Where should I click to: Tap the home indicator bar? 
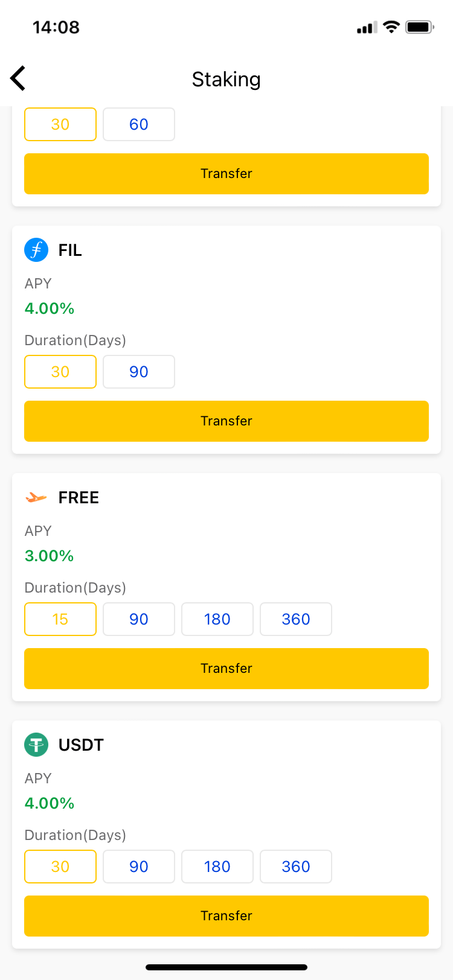point(226,967)
